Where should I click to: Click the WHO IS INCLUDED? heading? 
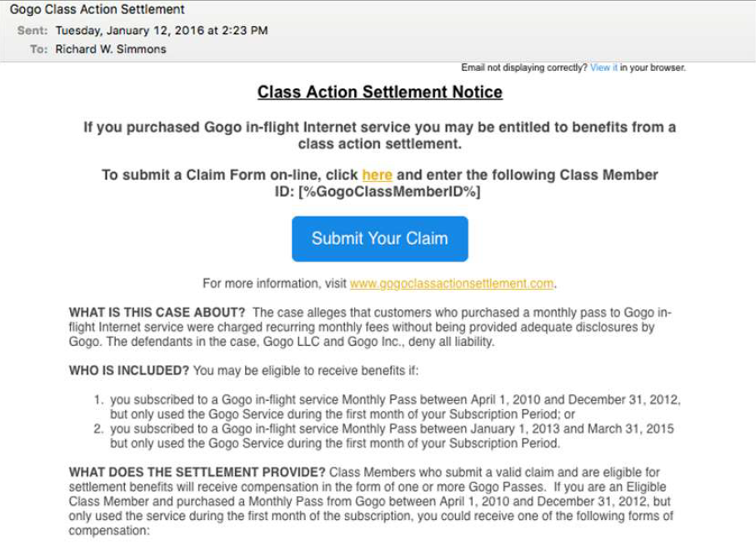pyautogui.click(x=128, y=371)
